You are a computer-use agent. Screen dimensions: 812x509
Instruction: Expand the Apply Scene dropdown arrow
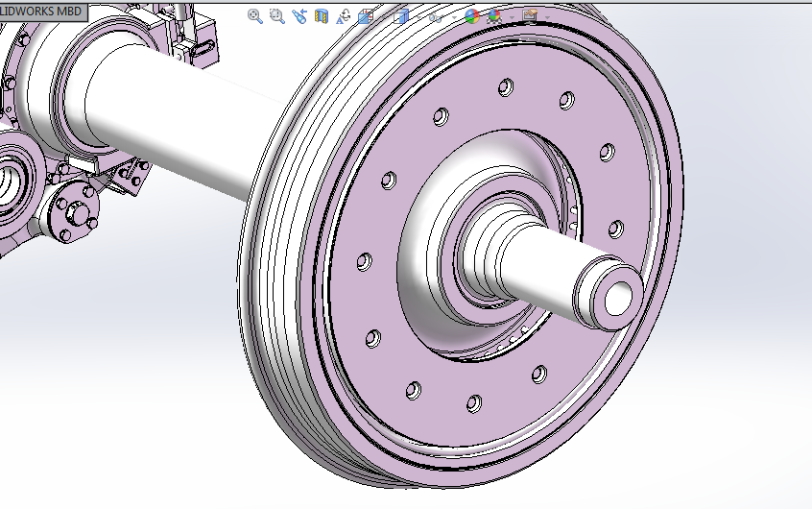point(513,17)
